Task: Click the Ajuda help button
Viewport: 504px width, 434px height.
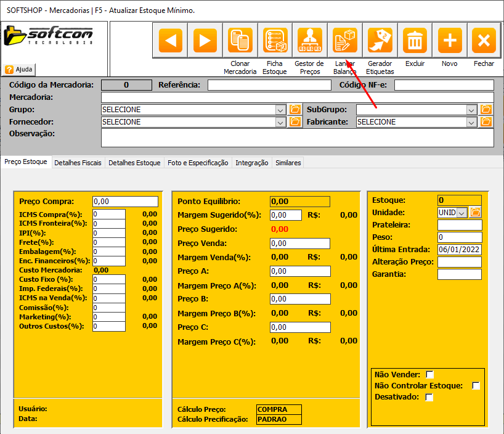Action: (x=20, y=69)
